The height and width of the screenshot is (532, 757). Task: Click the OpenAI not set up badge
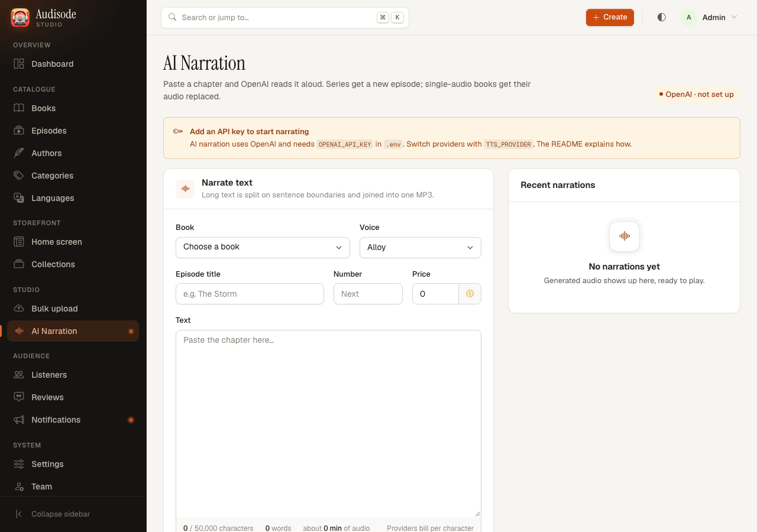point(697,95)
